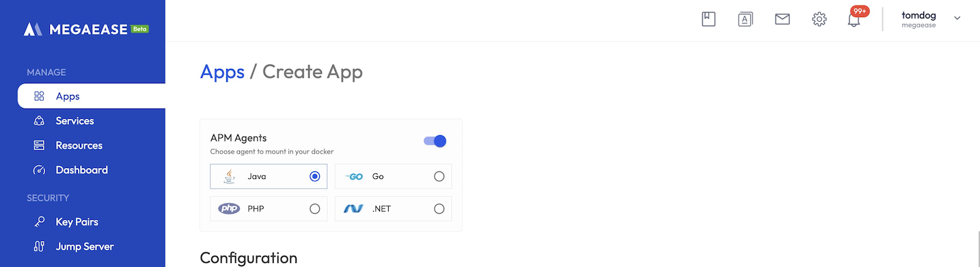
Task: Open the bookmark icon in top bar
Action: tap(709, 19)
